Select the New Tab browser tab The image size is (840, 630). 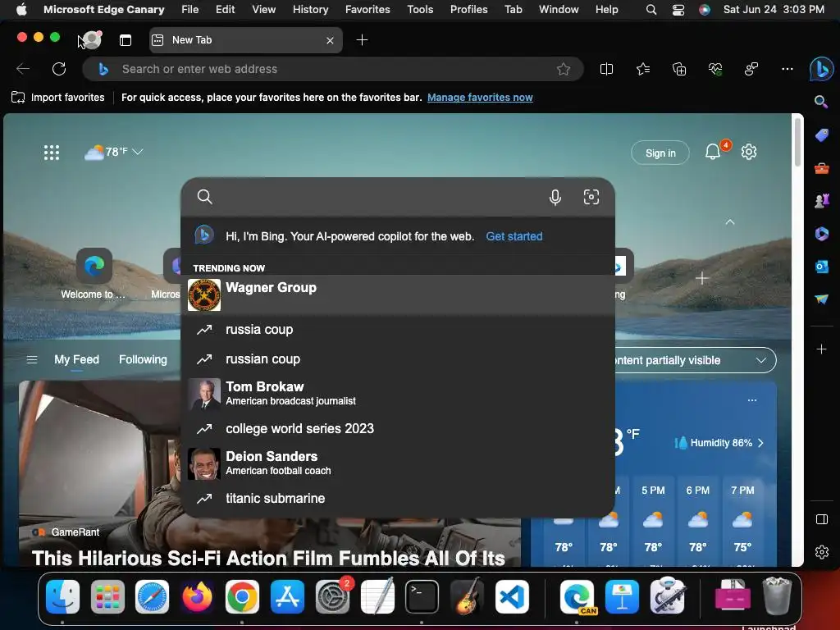pos(245,40)
